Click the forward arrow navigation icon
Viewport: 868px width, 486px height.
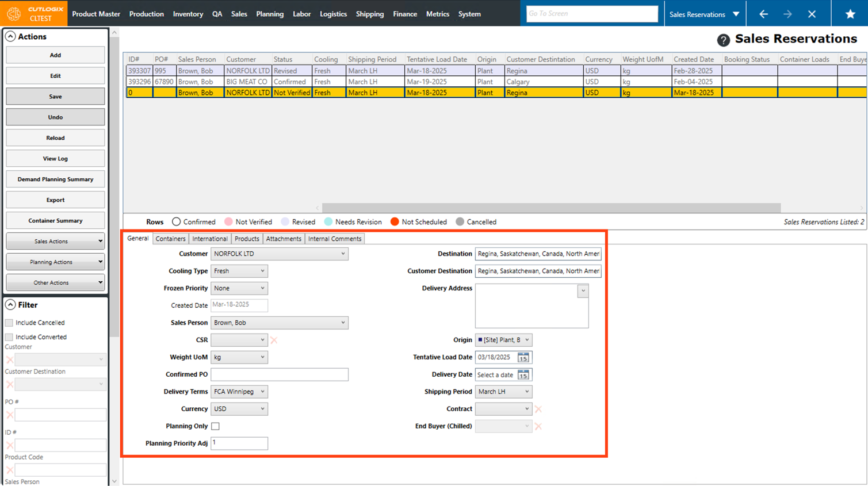(x=787, y=14)
